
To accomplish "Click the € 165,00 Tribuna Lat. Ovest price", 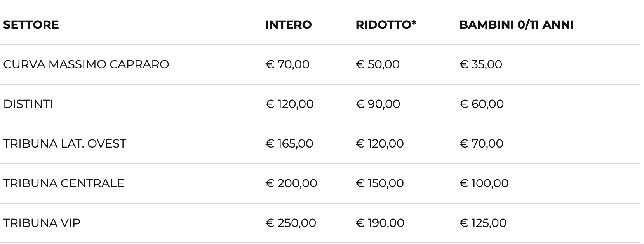I will pos(289,144).
